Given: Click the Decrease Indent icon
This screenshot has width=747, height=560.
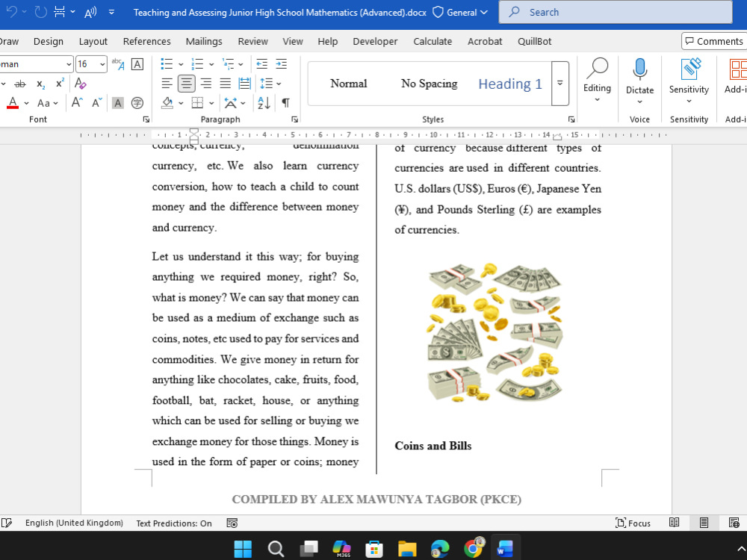Looking at the screenshot, I should click(261, 63).
